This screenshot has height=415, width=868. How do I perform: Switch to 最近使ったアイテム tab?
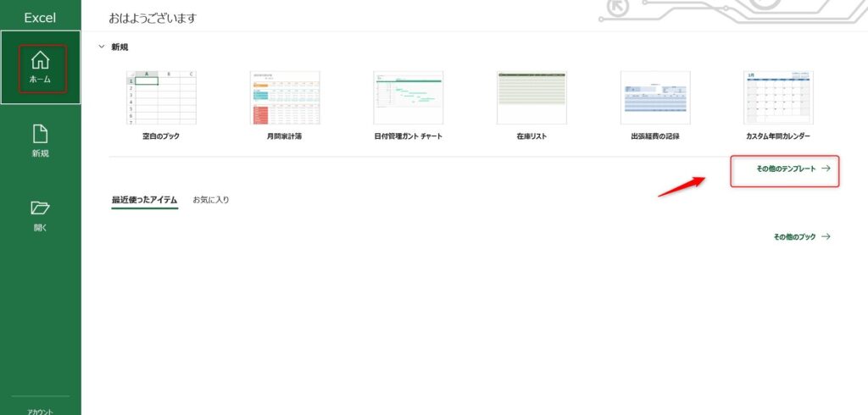click(x=144, y=200)
